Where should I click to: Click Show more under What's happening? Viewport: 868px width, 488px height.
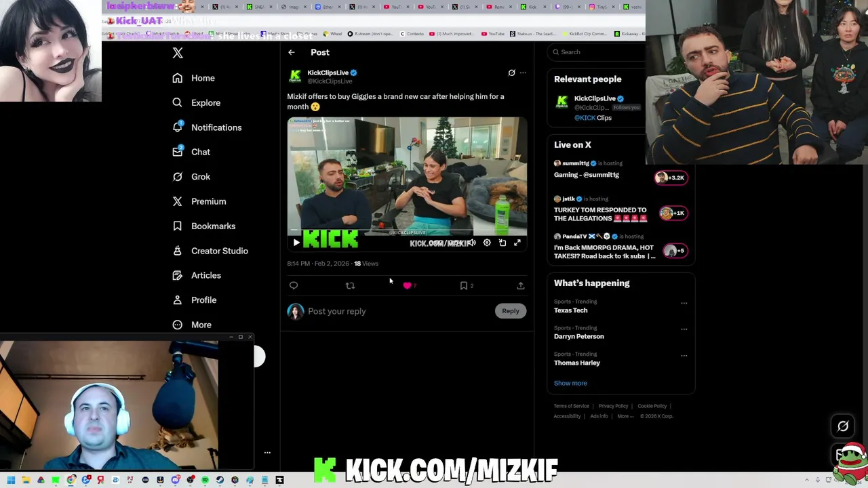(570, 383)
